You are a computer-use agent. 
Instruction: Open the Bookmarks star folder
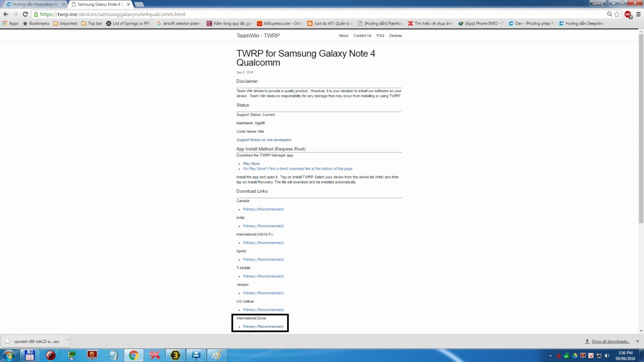(x=36, y=23)
